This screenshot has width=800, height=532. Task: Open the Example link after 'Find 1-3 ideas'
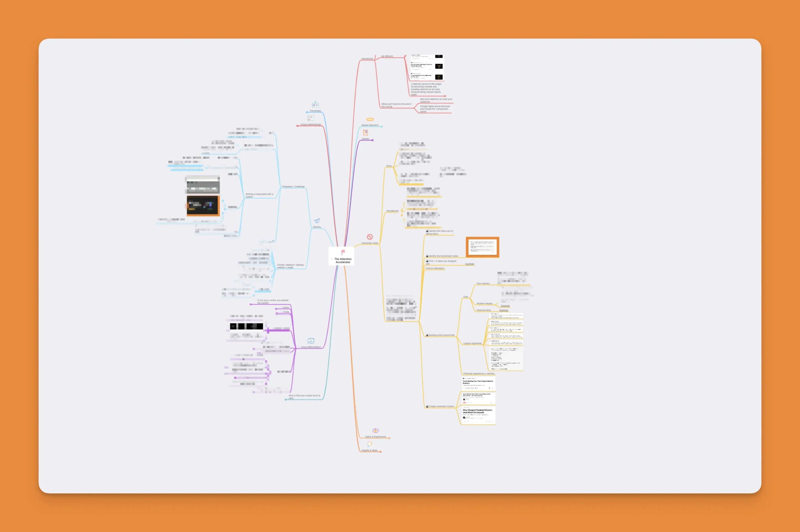469,264
